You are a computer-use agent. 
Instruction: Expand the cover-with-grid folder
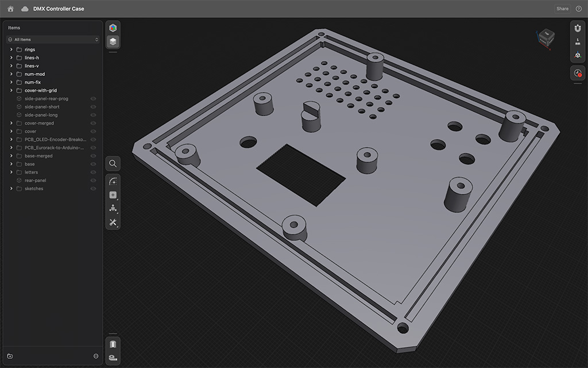pyautogui.click(x=11, y=90)
